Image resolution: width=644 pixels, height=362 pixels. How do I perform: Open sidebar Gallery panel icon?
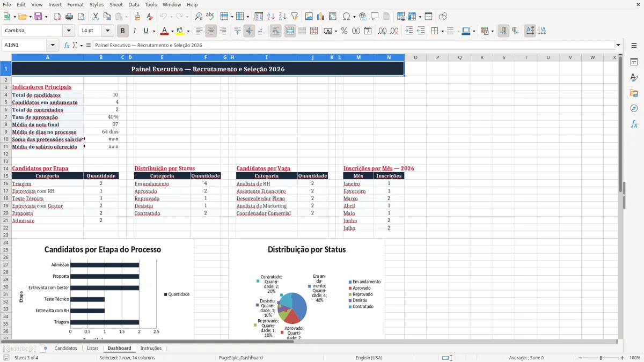(x=634, y=93)
